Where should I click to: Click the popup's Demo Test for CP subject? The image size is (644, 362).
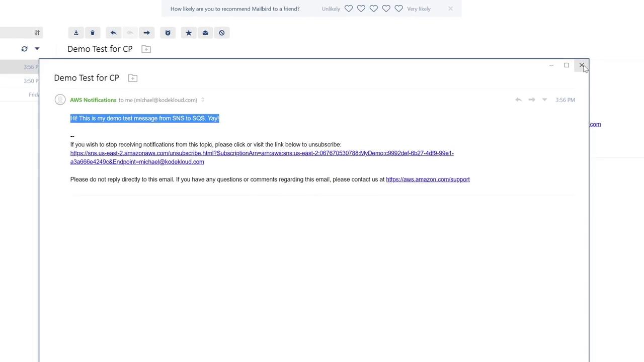[87, 78]
